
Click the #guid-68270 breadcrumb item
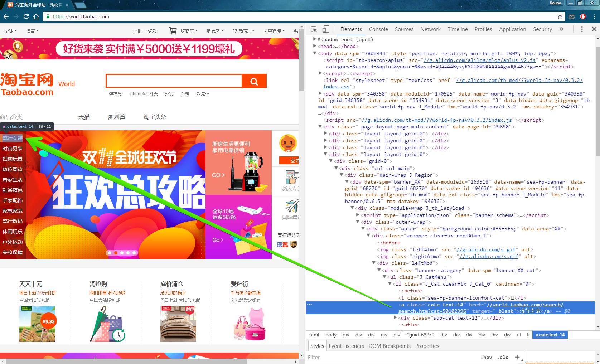coord(420,335)
